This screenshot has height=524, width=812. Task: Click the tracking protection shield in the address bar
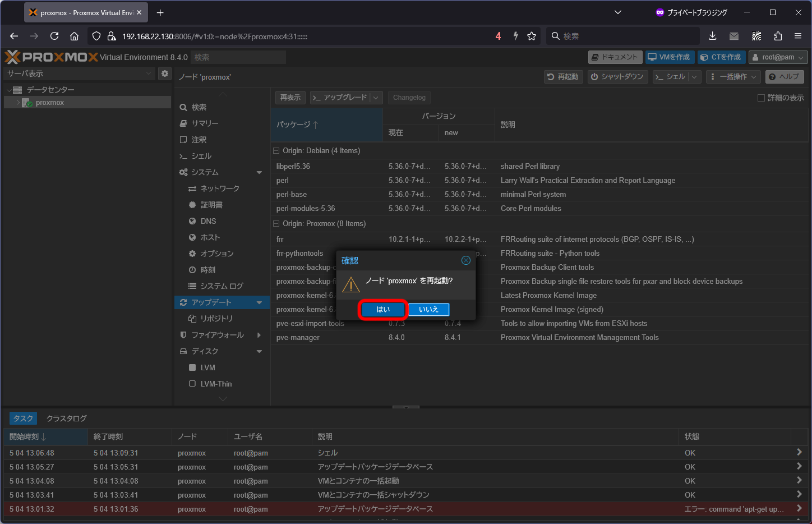point(96,36)
